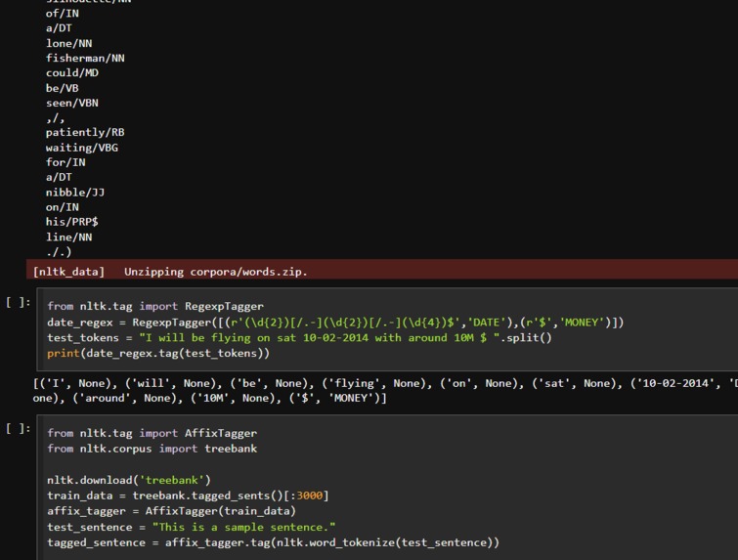Select the RegexpTagger cell execution prompt
Image resolution: width=738 pixels, height=560 pixels.
[19, 302]
